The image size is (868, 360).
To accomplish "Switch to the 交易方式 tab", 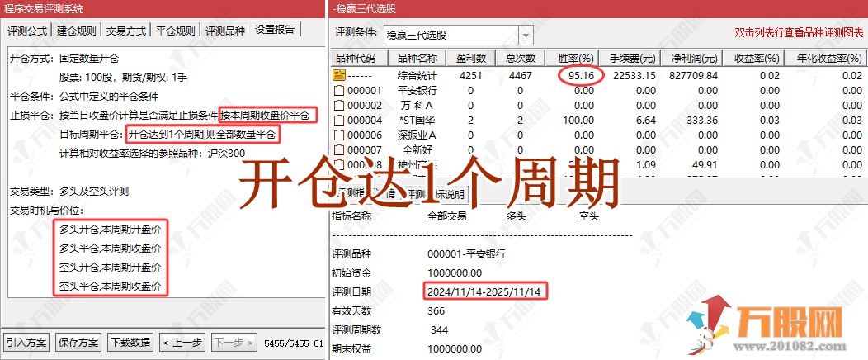I will point(125,31).
